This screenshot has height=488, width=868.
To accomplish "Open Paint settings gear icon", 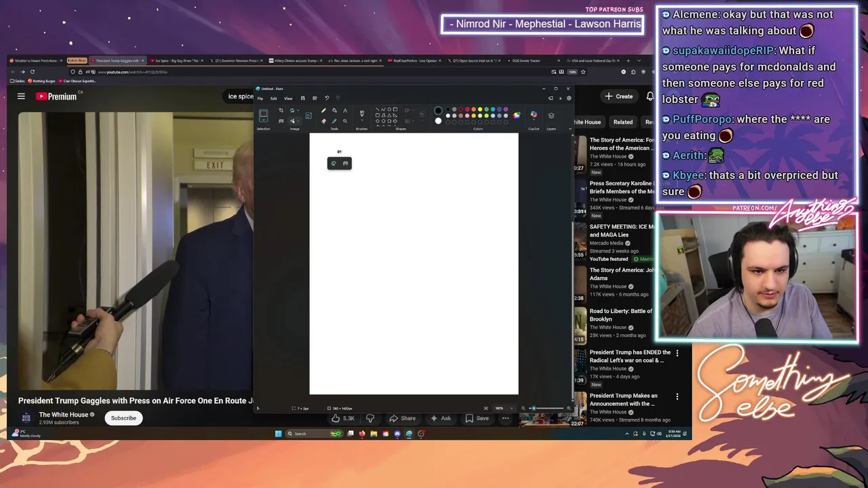I will click(x=569, y=98).
